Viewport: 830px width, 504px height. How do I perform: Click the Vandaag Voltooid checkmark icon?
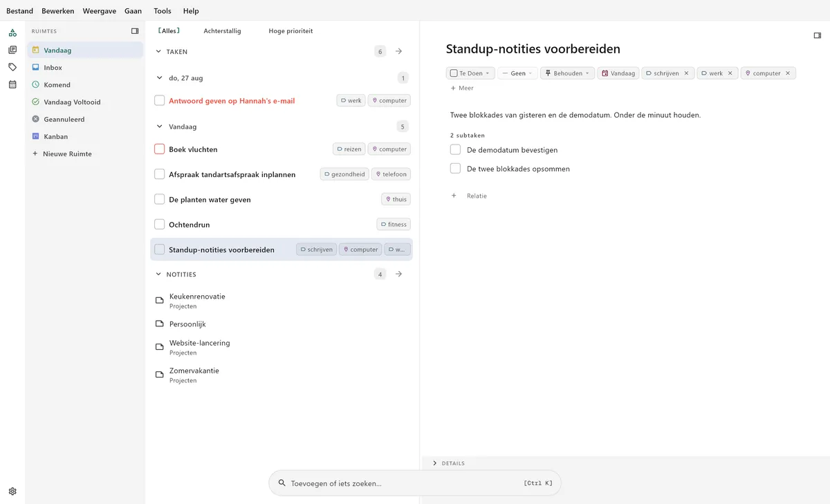(x=36, y=102)
